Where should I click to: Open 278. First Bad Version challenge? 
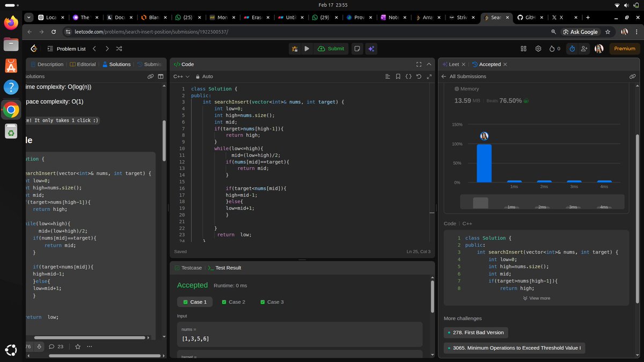click(475, 333)
